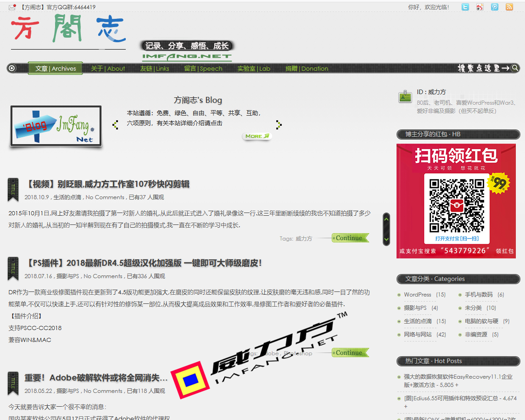
Task: Click the 搜索点这里 search text
Action: pos(483,68)
